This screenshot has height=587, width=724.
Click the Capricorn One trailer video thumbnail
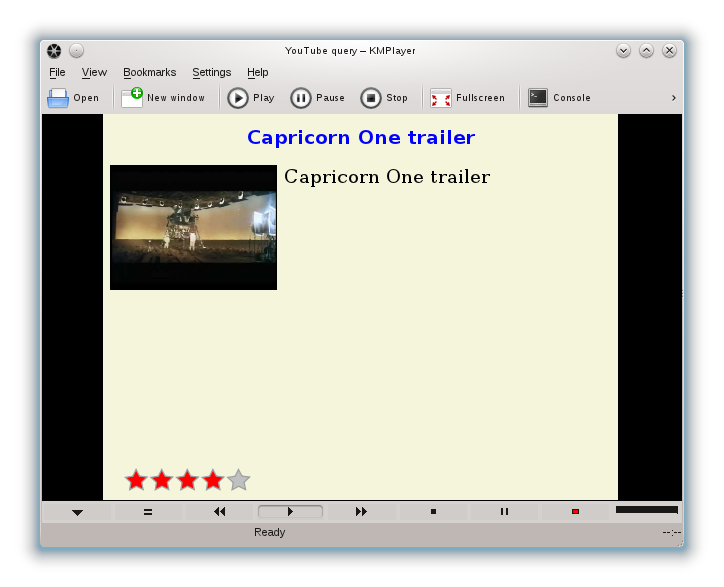point(193,228)
